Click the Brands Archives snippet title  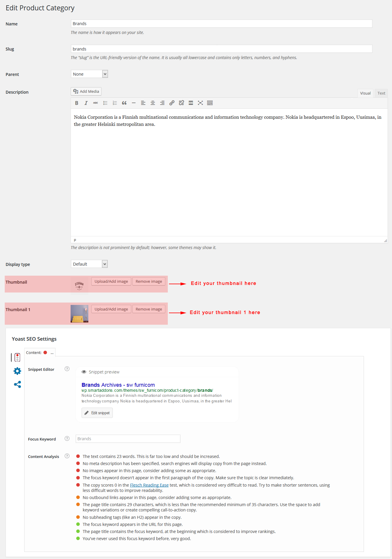click(x=118, y=385)
